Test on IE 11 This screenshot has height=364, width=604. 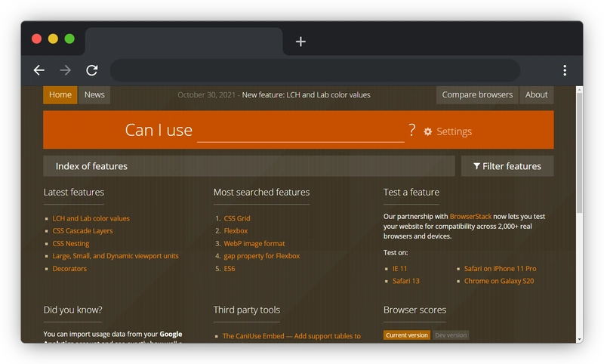[399, 269]
